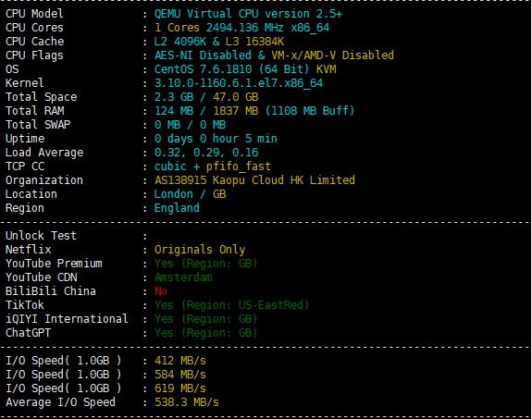Click the iQIYI International result Yes (Region: GB)
The width and height of the screenshot is (532, 419).
[x=206, y=319]
